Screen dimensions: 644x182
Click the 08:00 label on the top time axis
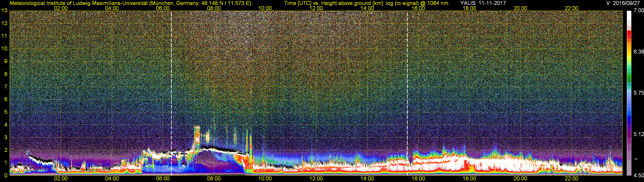tap(214, 8)
